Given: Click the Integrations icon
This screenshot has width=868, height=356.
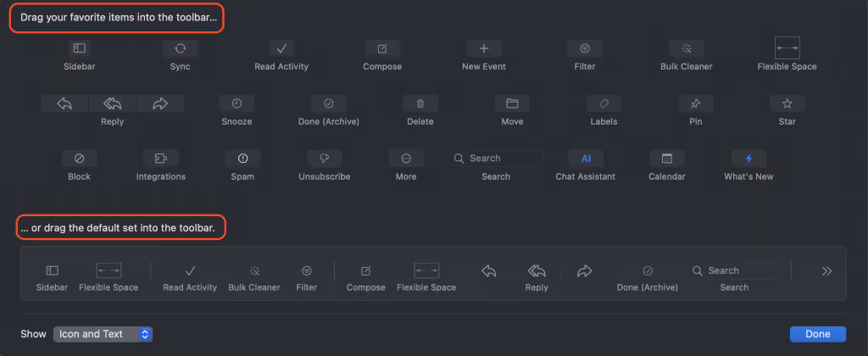Looking at the screenshot, I should pyautogui.click(x=160, y=159).
